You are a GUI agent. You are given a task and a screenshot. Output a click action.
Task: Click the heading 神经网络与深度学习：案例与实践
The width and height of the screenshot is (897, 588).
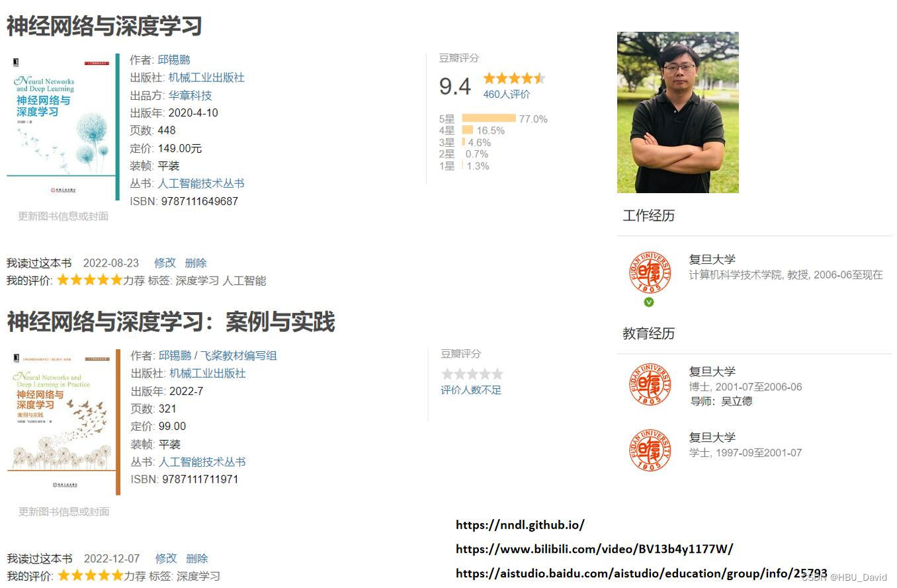pyautogui.click(x=171, y=321)
